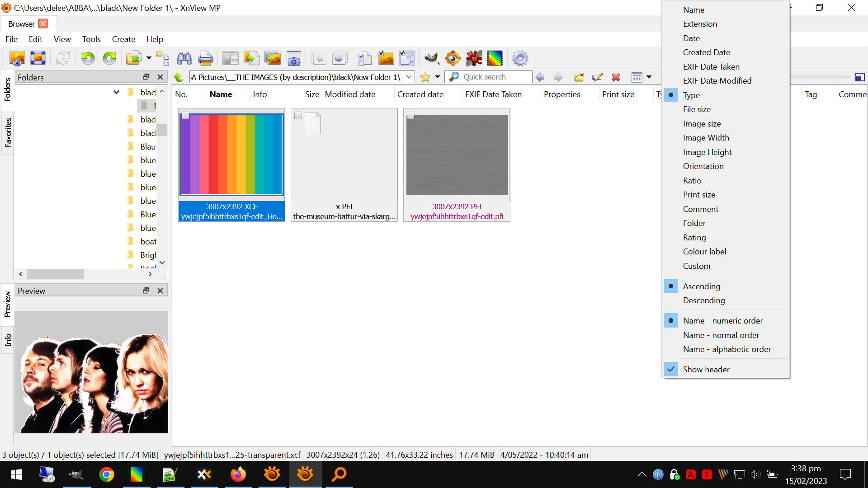Click the red X delete icon
The height and width of the screenshot is (488, 868).
(x=616, y=77)
